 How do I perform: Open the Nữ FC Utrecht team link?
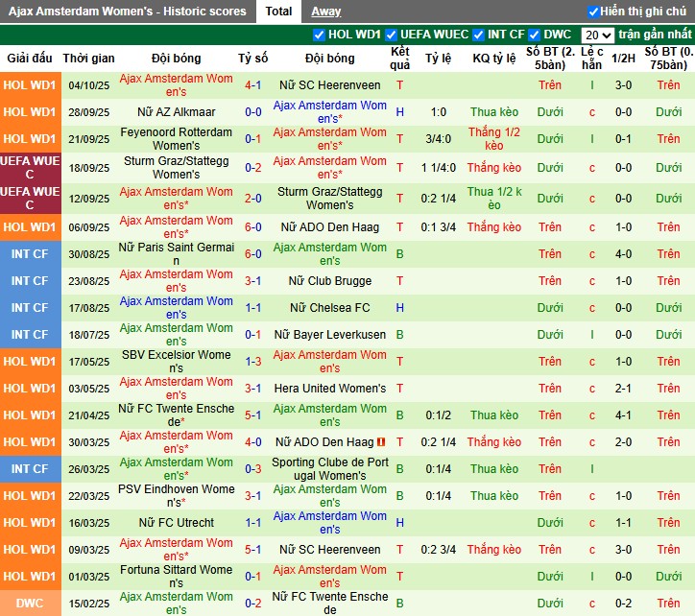[x=176, y=523]
